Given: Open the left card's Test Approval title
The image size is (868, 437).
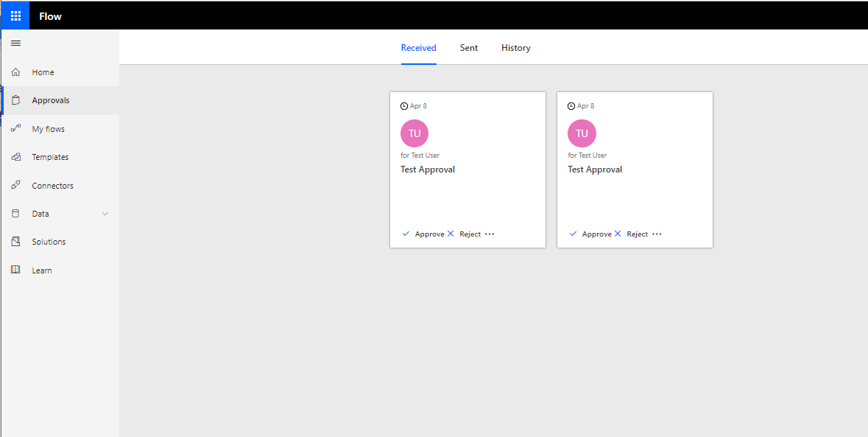Looking at the screenshot, I should point(428,169).
